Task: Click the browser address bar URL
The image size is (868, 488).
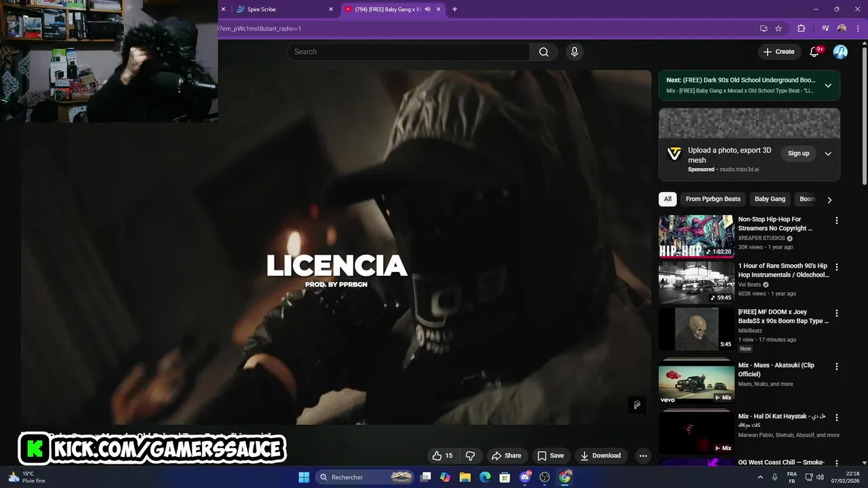Action: (259, 28)
